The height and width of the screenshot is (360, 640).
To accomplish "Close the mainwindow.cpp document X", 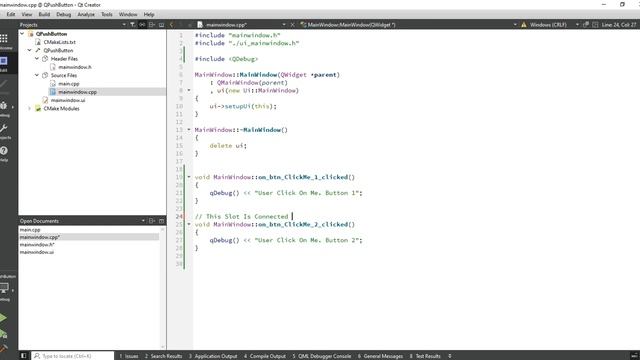I will 292,25.
